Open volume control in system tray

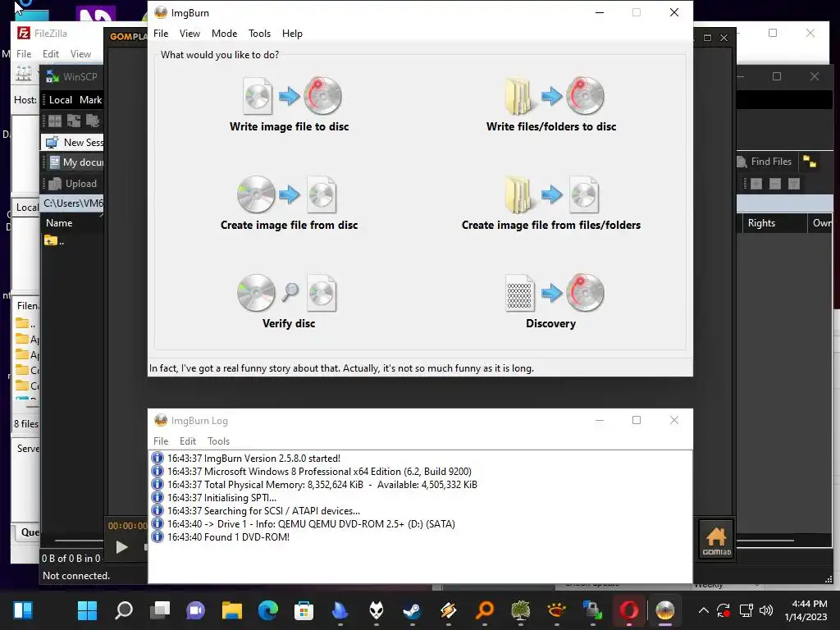[766, 610]
